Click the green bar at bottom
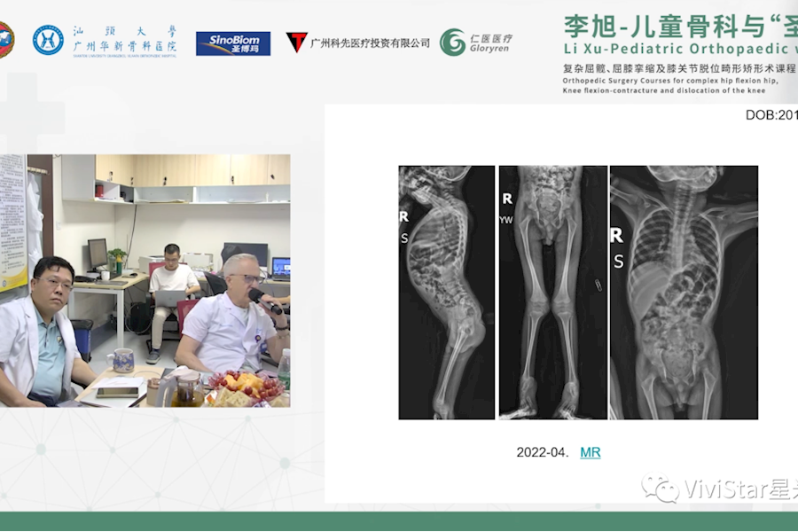This screenshot has height=532, width=798. pos(399,521)
